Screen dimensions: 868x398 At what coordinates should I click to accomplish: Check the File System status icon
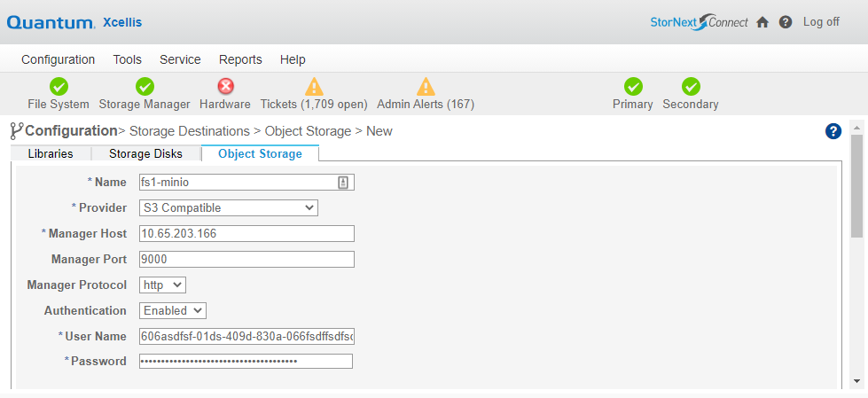point(59,87)
